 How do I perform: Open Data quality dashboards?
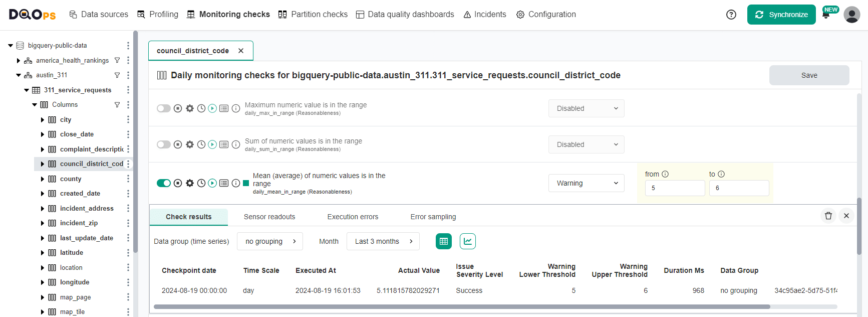click(x=405, y=15)
